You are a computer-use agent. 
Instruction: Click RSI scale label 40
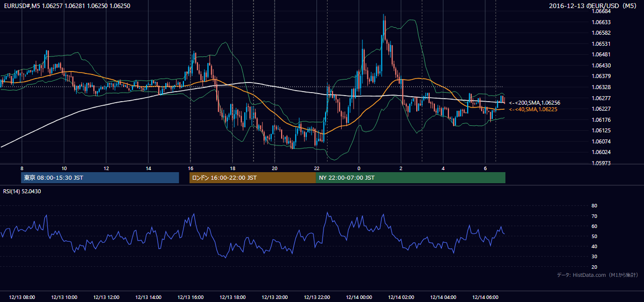click(x=594, y=246)
